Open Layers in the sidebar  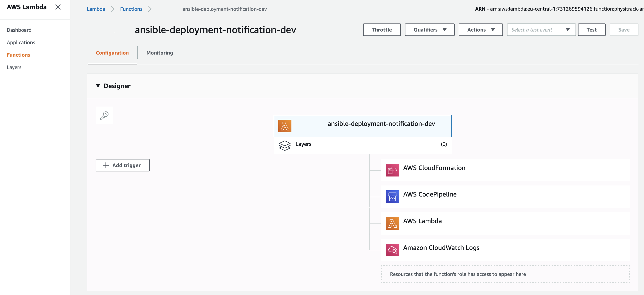pyautogui.click(x=14, y=67)
